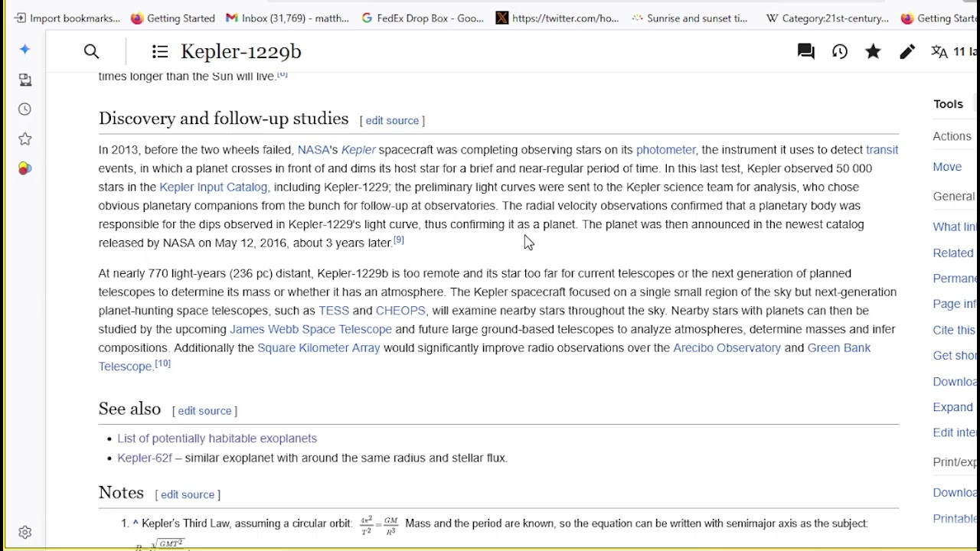Edit source of Notes section

(188, 494)
